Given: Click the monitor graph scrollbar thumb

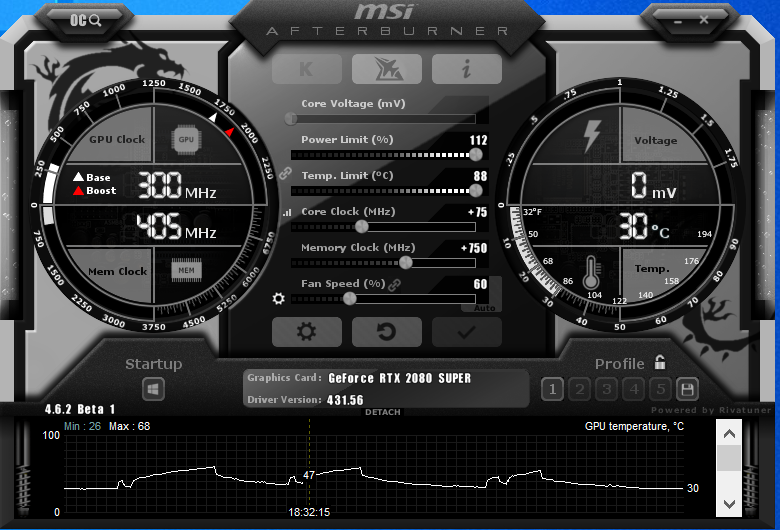Looking at the screenshot, I should tap(729, 458).
